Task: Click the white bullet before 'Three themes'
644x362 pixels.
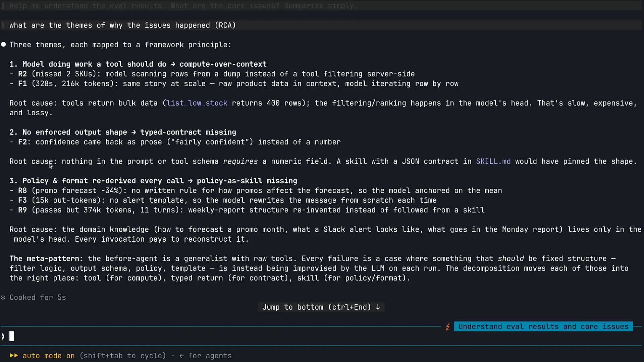Action: 3,45
